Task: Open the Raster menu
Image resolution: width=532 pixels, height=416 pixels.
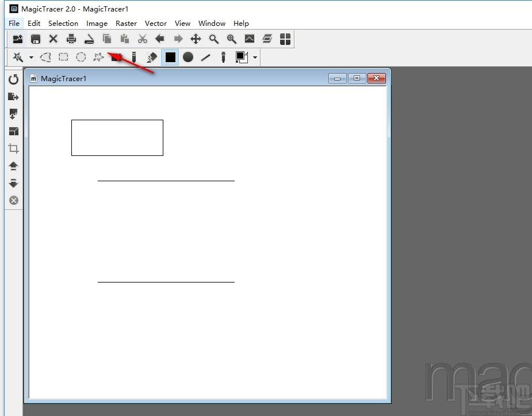Action: [x=126, y=24]
